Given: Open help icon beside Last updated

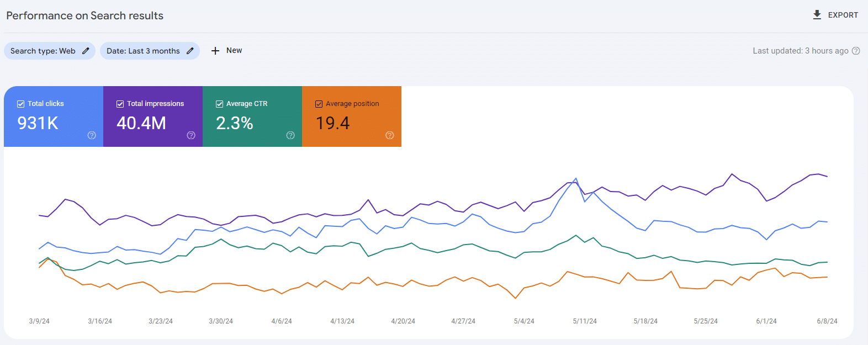Looking at the screenshot, I should click(856, 51).
